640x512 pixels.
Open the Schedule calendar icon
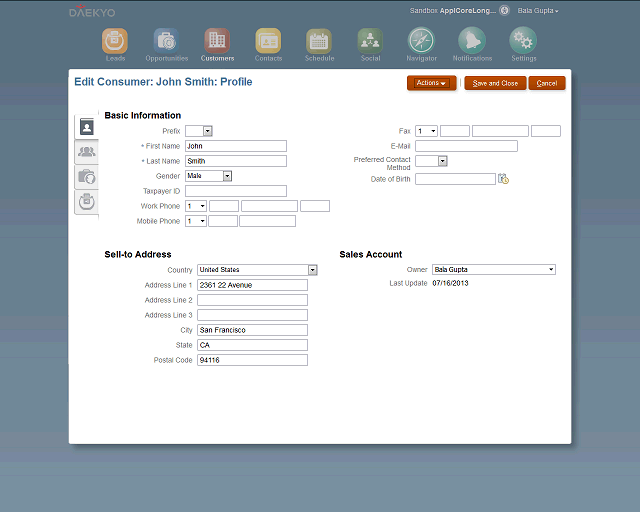point(319,41)
